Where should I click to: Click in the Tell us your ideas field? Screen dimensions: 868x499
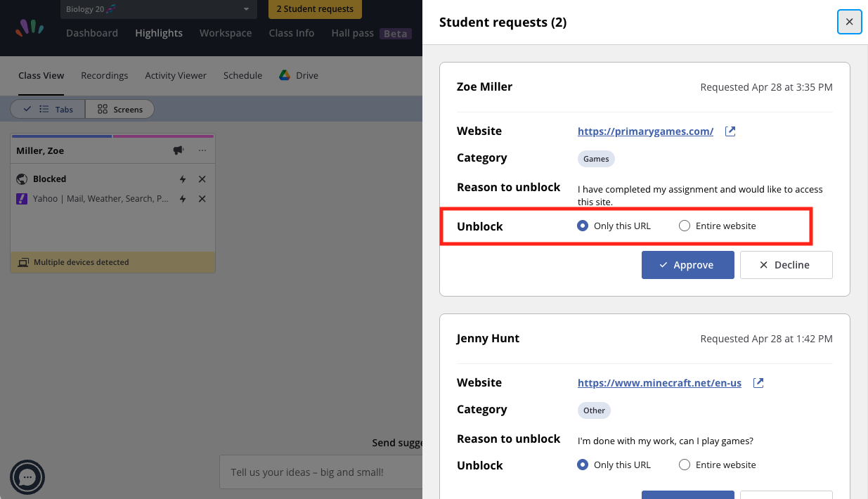(x=320, y=472)
